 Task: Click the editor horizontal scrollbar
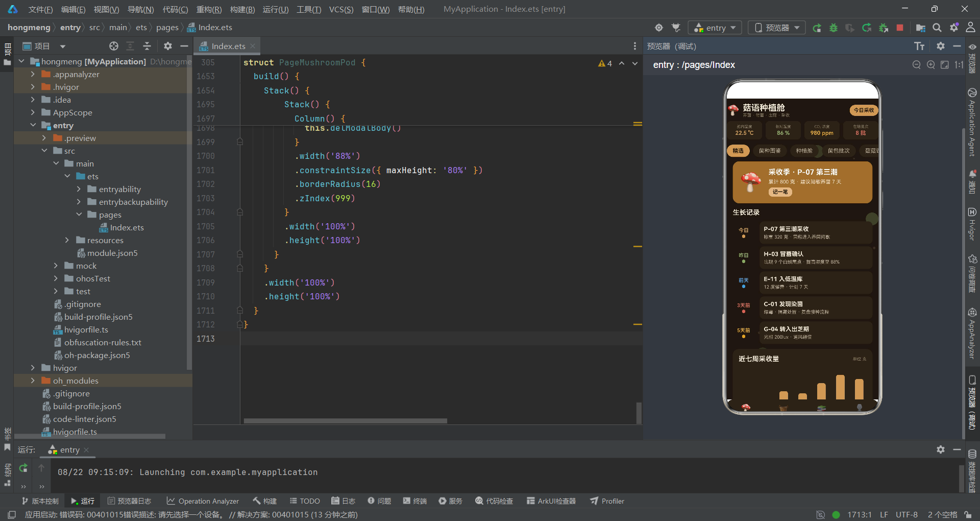click(346, 421)
